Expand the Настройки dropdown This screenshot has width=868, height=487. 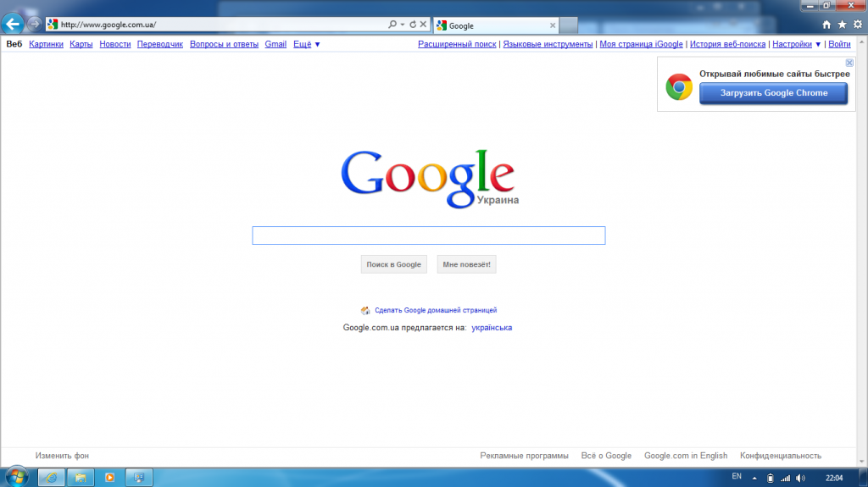click(797, 44)
